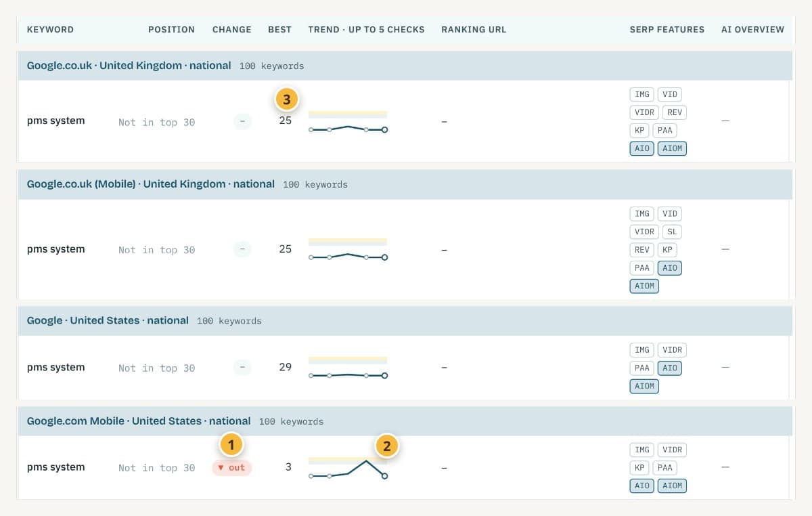Image resolution: width=812 pixels, height=516 pixels.
Task: Select VIDR badge in Google.co.uk desktop row
Action: [644, 112]
